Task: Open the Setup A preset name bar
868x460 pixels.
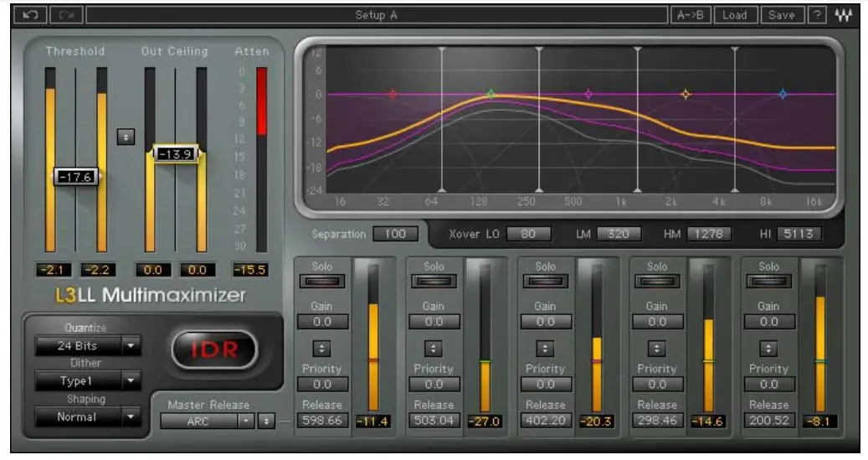Action: click(377, 15)
